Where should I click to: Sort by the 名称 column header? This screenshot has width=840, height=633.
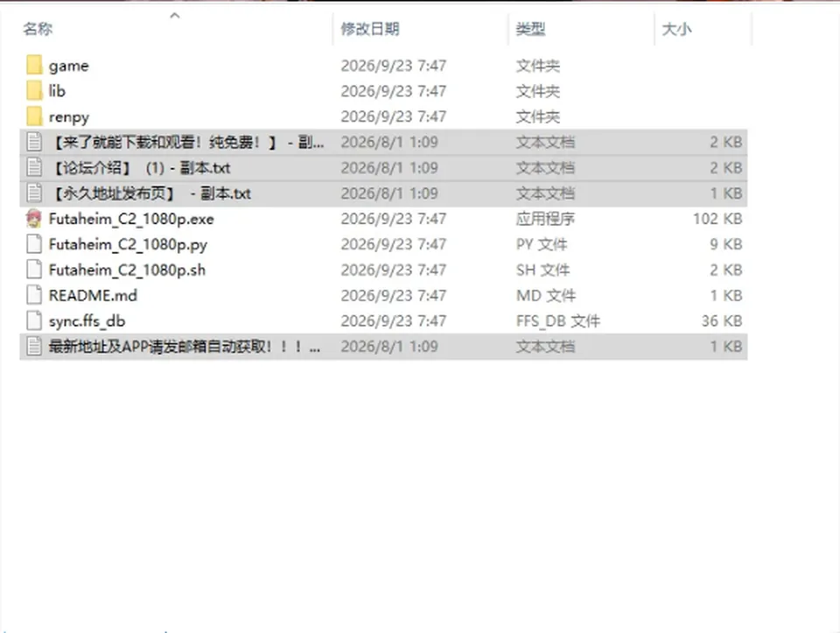point(38,28)
